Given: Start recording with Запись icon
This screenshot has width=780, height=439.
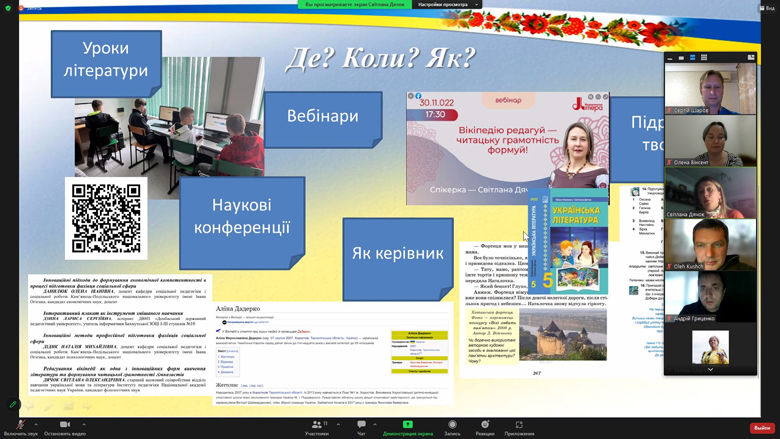Looking at the screenshot, I should (x=452, y=427).
